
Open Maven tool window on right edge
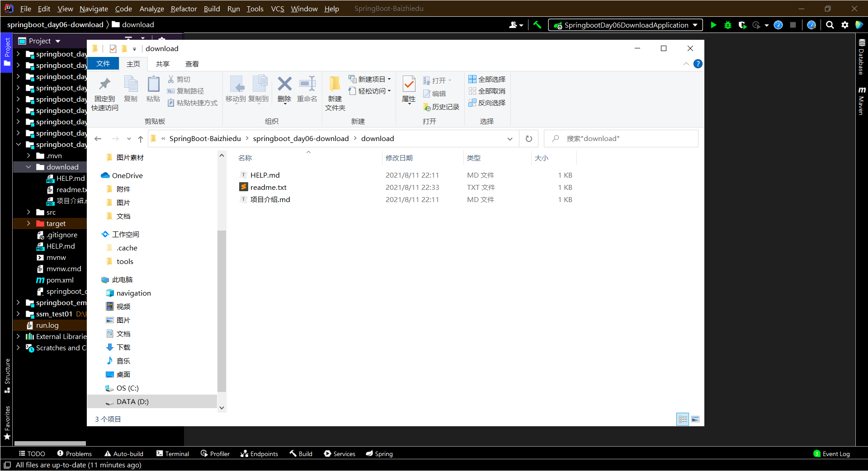(x=862, y=100)
